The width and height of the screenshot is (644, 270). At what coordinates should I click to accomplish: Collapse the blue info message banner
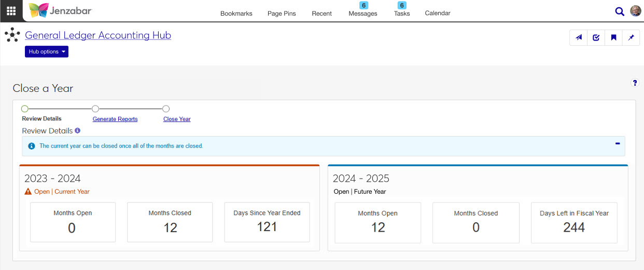click(618, 143)
